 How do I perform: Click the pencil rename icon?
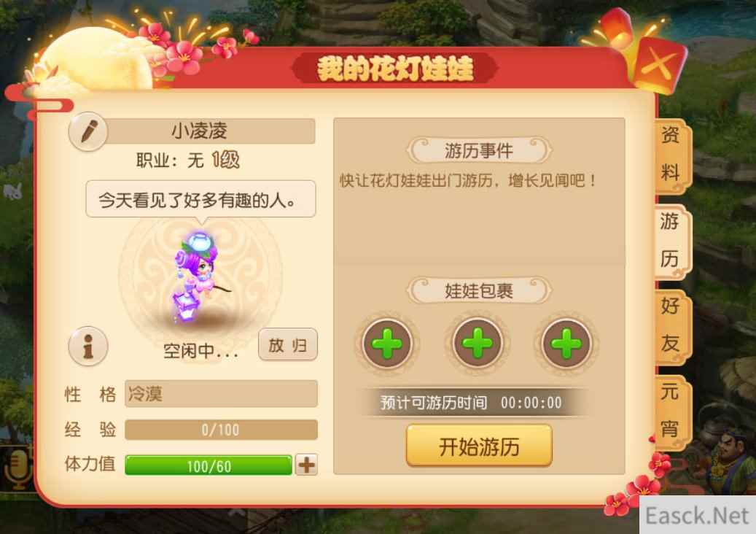87,131
